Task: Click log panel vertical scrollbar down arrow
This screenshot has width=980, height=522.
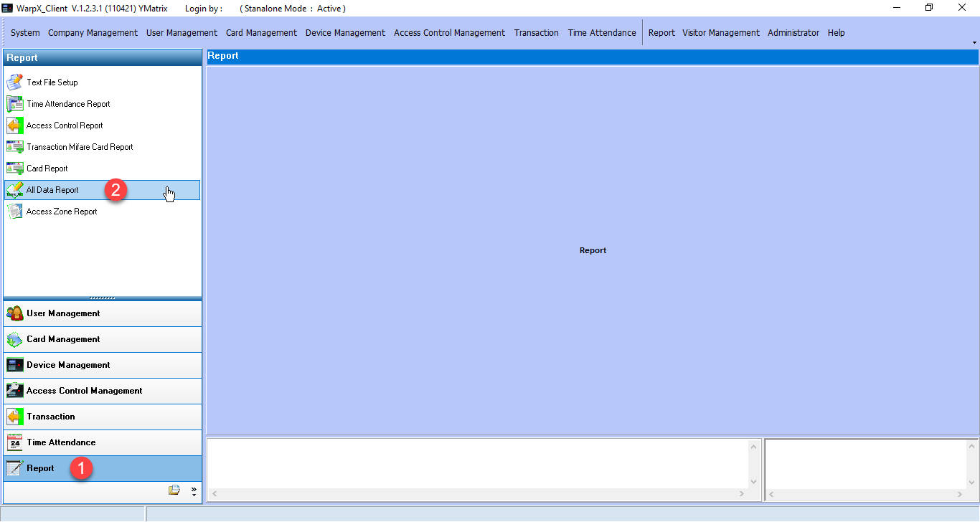Action: tap(753, 482)
